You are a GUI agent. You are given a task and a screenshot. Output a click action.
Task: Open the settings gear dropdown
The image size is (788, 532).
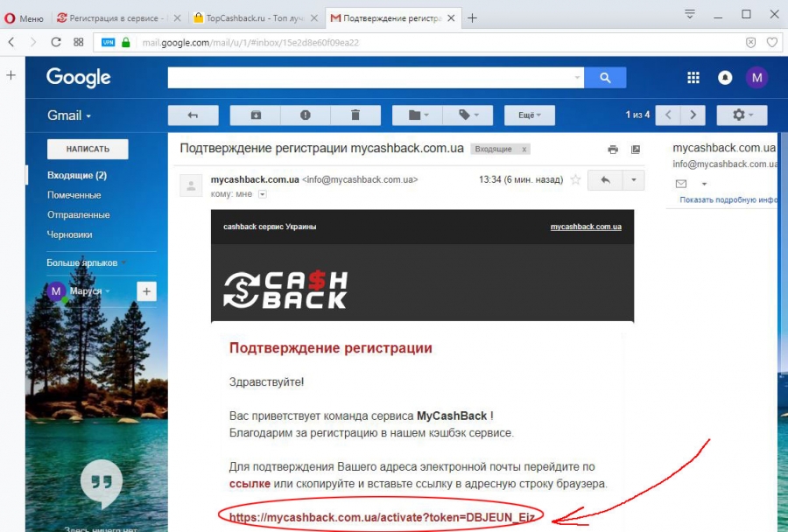point(742,115)
